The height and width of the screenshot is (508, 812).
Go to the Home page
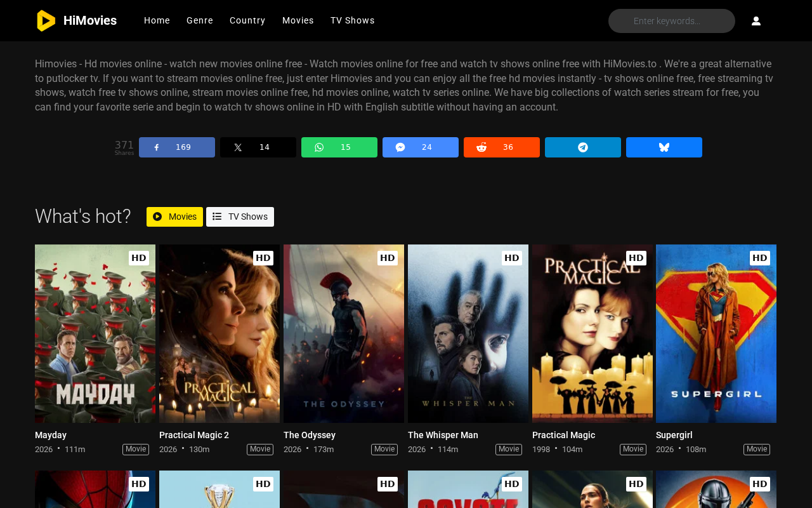(157, 20)
